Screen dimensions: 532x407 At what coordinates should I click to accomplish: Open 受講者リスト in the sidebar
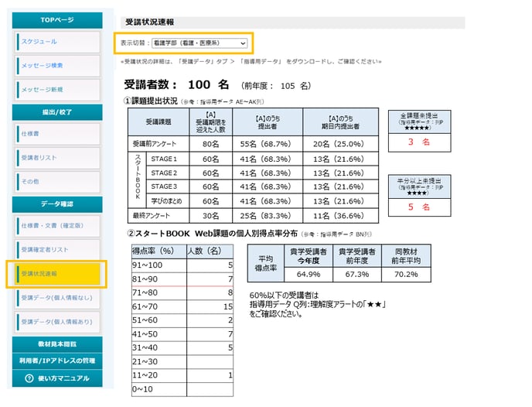[x=57, y=158]
